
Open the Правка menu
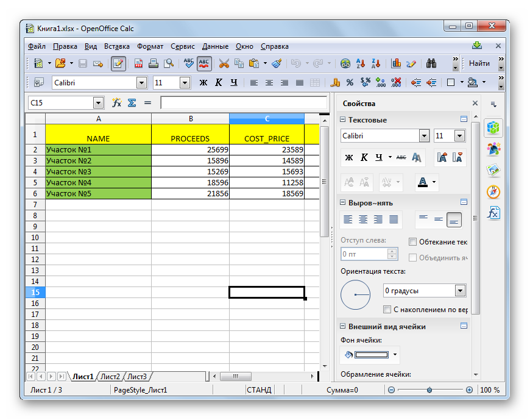[65, 46]
